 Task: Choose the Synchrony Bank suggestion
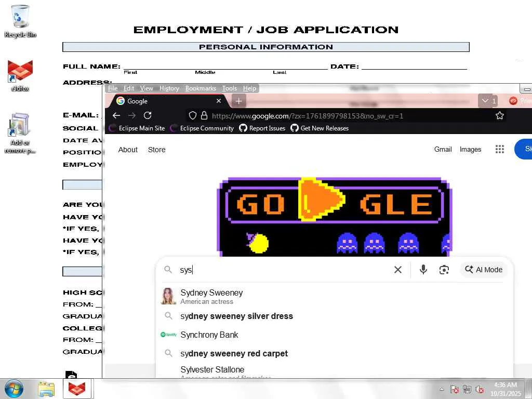click(334, 335)
